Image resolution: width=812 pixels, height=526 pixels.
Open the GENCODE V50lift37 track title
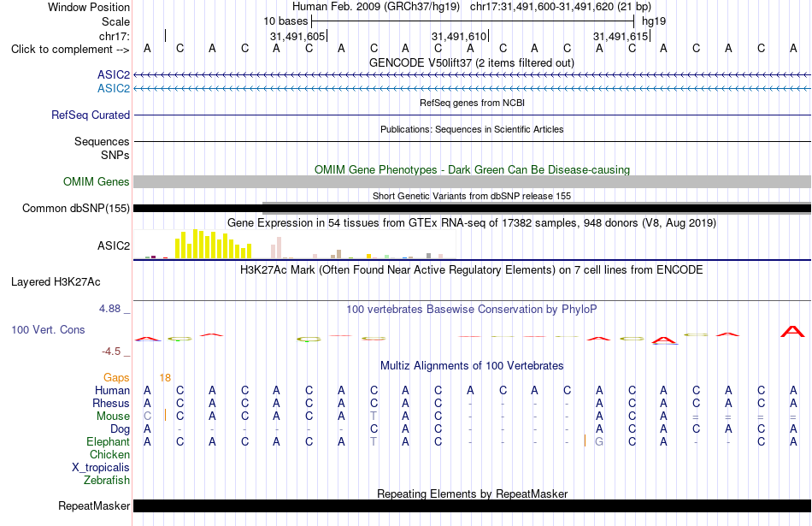[x=471, y=62]
